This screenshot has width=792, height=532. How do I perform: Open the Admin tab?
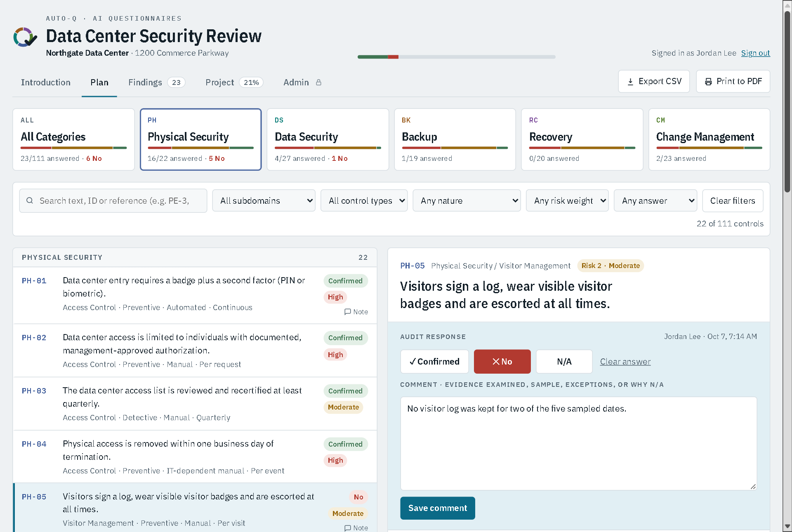302,82
